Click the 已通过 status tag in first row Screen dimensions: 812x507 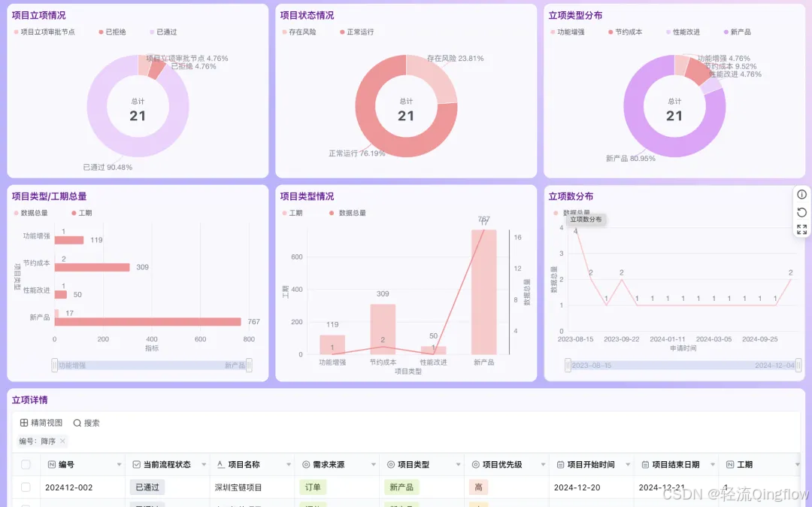(x=147, y=487)
